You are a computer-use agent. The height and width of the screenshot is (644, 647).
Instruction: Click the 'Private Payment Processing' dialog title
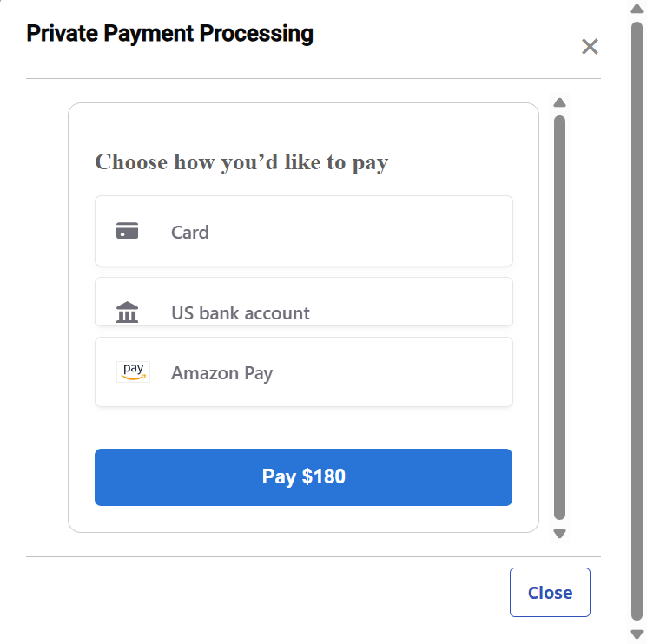pyautogui.click(x=169, y=34)
